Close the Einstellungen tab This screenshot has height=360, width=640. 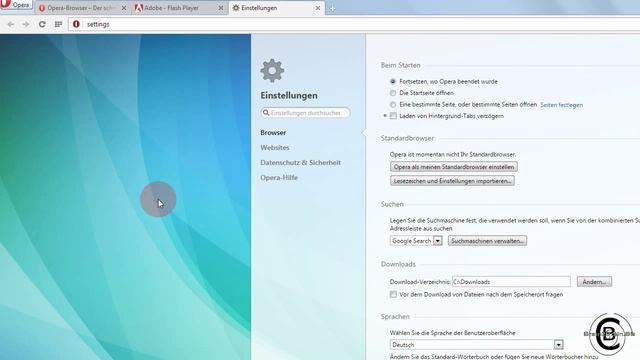pos(318,8)
